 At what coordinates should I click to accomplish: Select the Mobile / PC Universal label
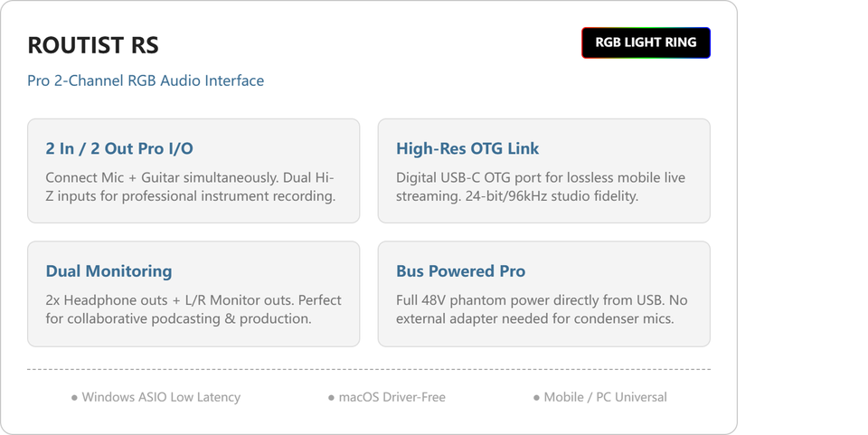coord(606,397)
